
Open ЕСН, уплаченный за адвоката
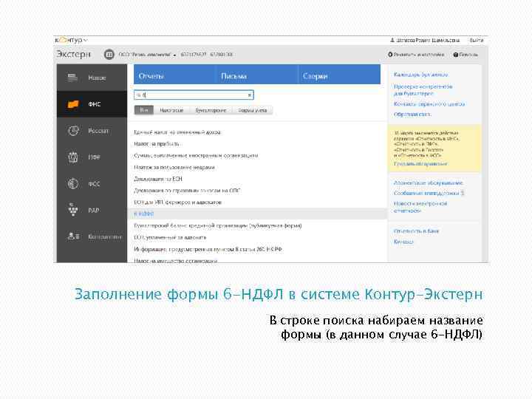(170, 237)
